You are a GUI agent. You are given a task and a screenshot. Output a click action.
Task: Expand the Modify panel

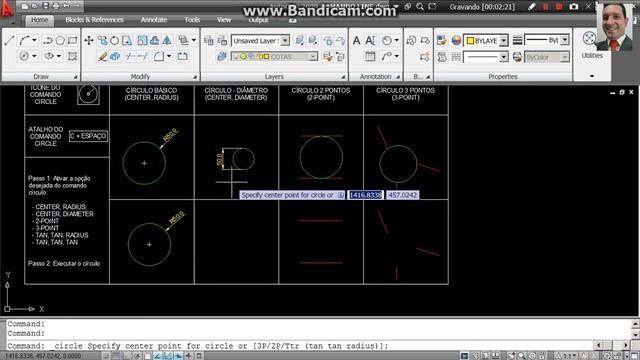[x=195, y=77]
